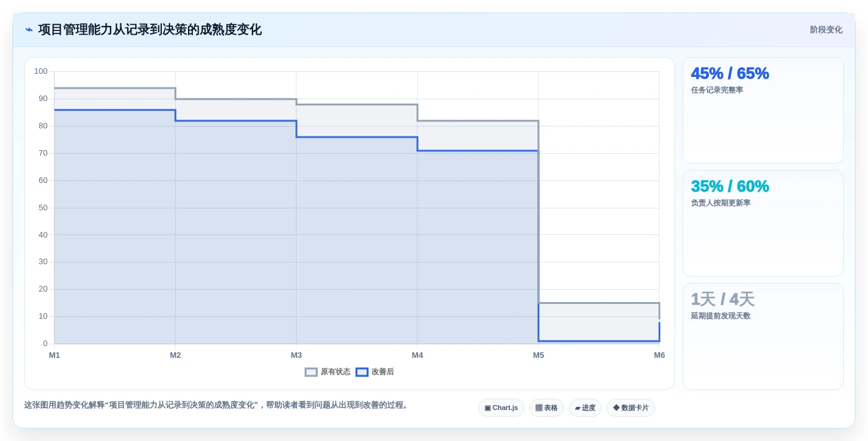Screen dimensions: 868x441
Task: Click the 延期提前发现天数 label
Action: [720, 316]
